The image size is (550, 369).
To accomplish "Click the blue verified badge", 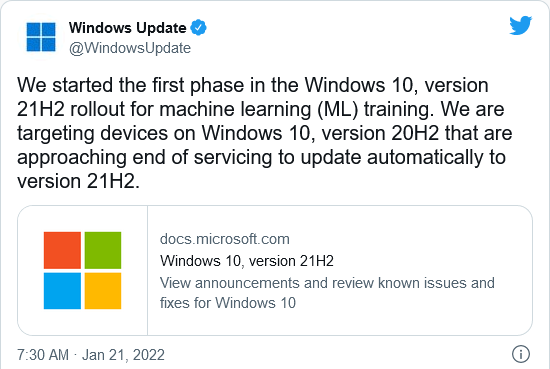I will click(199, 27).
